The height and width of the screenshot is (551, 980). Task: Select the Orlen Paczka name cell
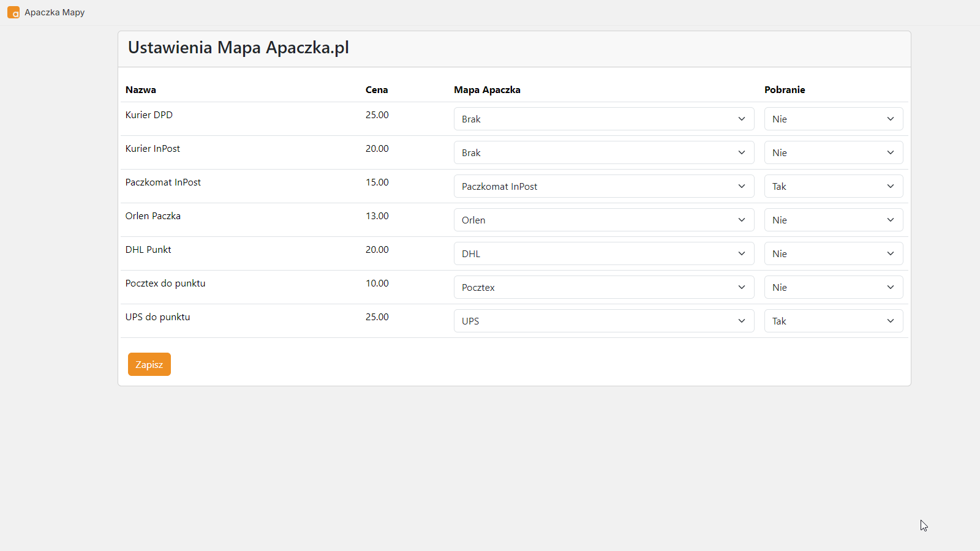[153, 216]
